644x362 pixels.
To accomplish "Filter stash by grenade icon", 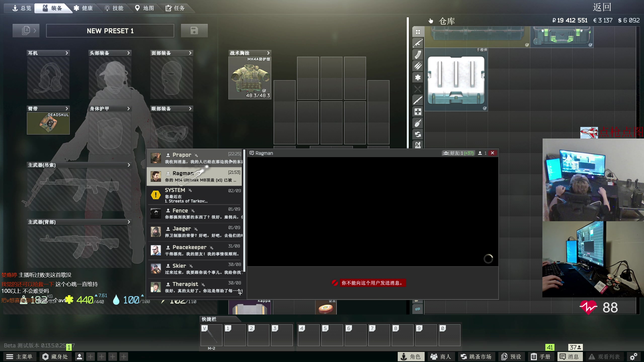I will (x=418, y=123).
